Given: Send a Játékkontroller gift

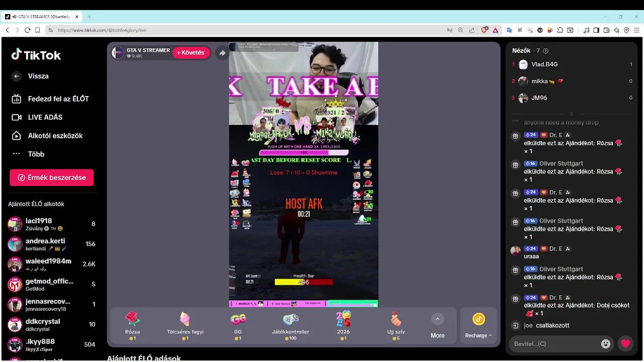Looking at the screenshot, I should point(291,326).
